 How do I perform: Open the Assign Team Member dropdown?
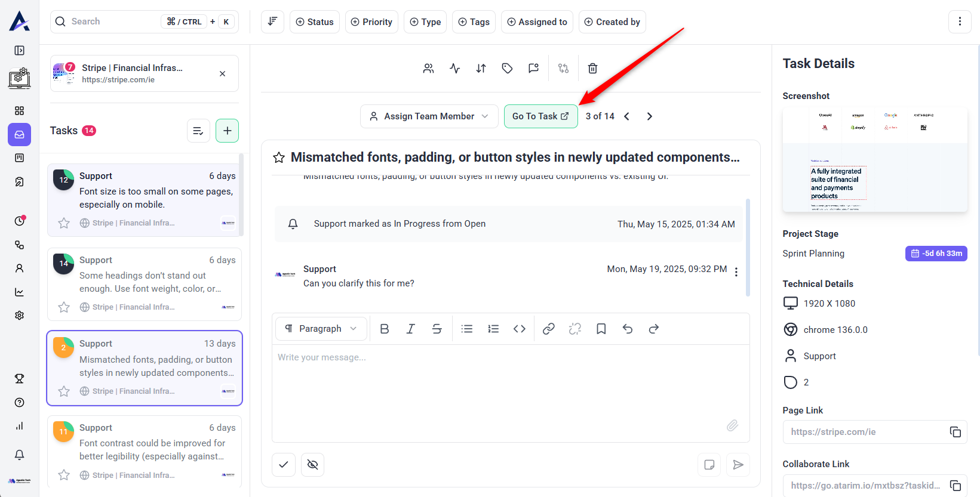429,116
